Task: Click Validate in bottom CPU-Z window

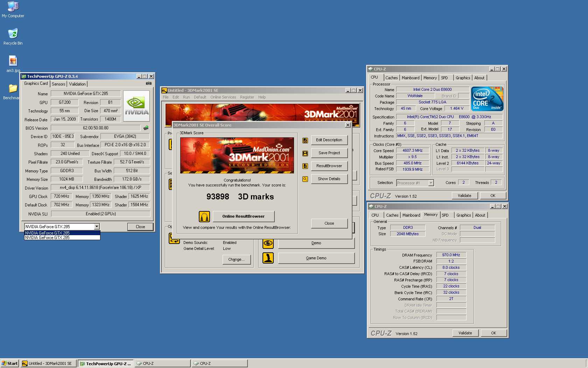Action: 465,333
